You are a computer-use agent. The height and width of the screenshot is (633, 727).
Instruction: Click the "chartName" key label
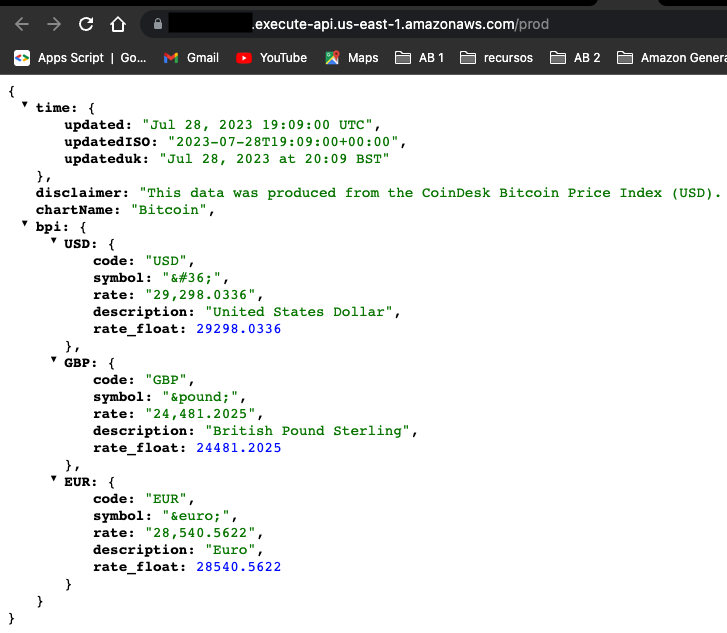coord(78,210)
